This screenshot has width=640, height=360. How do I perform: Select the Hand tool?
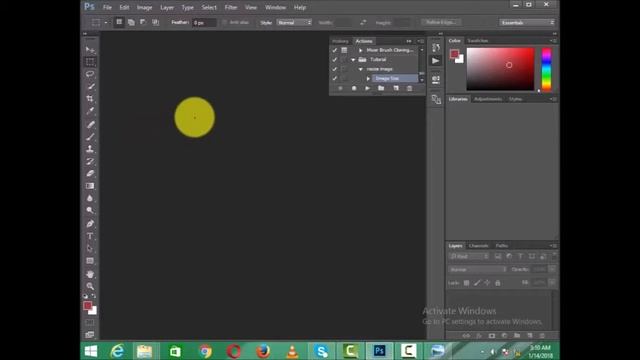coord(90,274)
